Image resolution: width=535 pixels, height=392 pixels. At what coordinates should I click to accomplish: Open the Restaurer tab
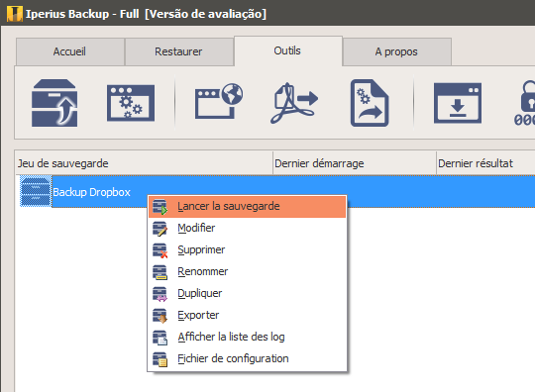pyautogui.click(x=178, y=51)
